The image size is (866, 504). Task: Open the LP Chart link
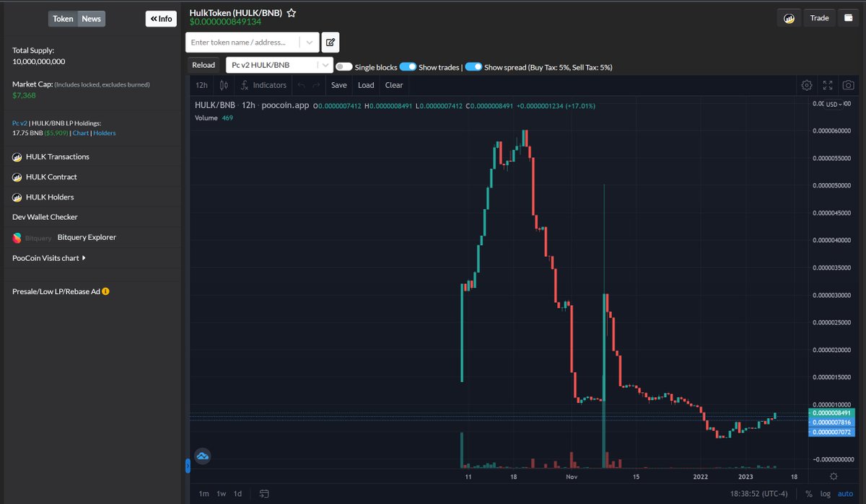81,133
